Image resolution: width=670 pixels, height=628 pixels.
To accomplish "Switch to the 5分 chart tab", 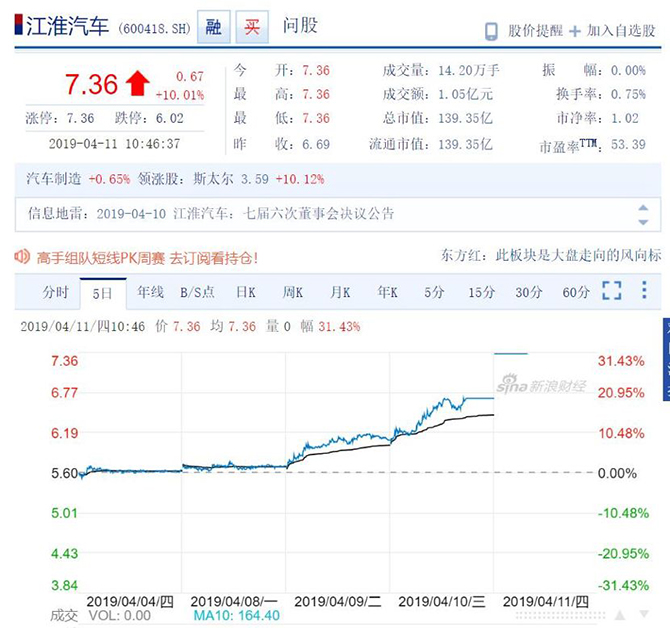I will click(434, 292).
